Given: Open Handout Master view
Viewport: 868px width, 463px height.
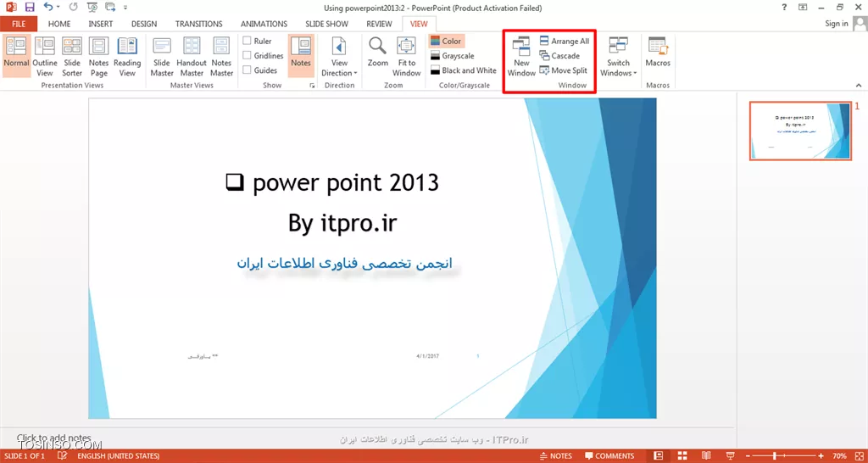Looking at the screenshot, I should (x=192, y=56).
